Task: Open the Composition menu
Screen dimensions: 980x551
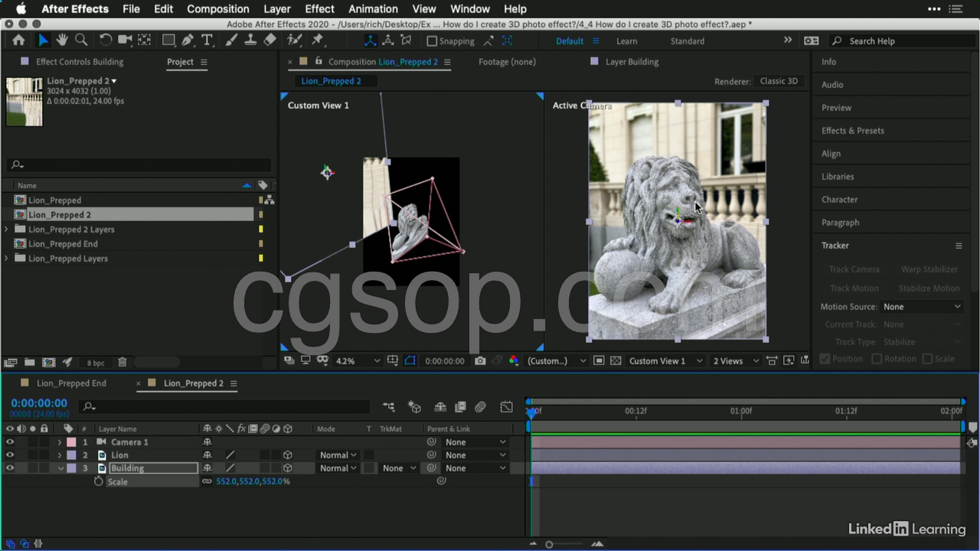Action: tap(218, 9)
